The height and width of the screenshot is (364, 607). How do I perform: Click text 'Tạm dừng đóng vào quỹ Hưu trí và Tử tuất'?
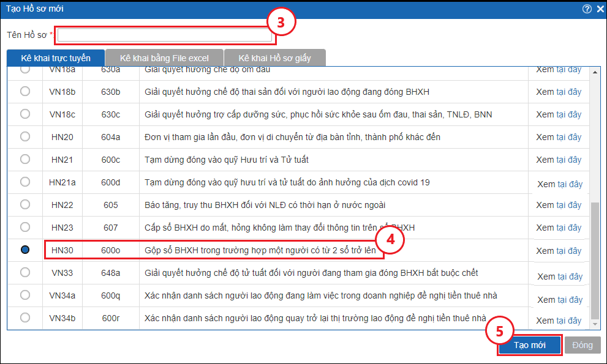pos(227,160)
